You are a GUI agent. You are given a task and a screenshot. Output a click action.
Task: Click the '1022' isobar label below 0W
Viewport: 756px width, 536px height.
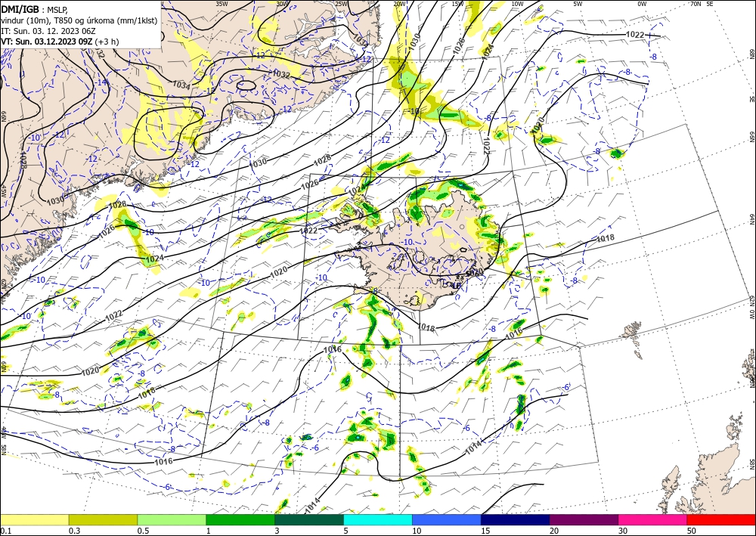(x=635, y=34)
